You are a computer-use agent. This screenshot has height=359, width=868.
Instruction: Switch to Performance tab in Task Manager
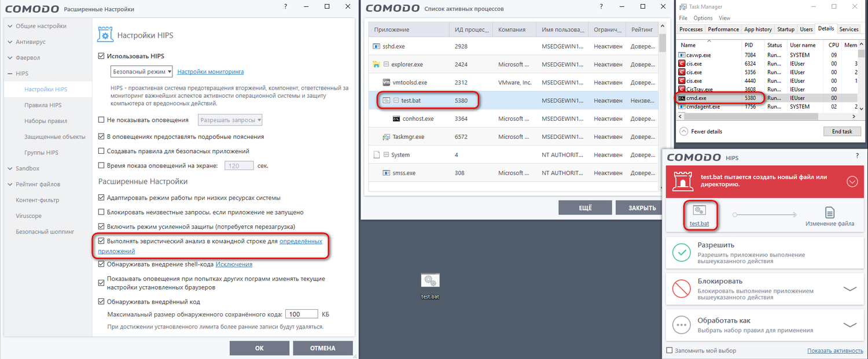tap(723, 29)
